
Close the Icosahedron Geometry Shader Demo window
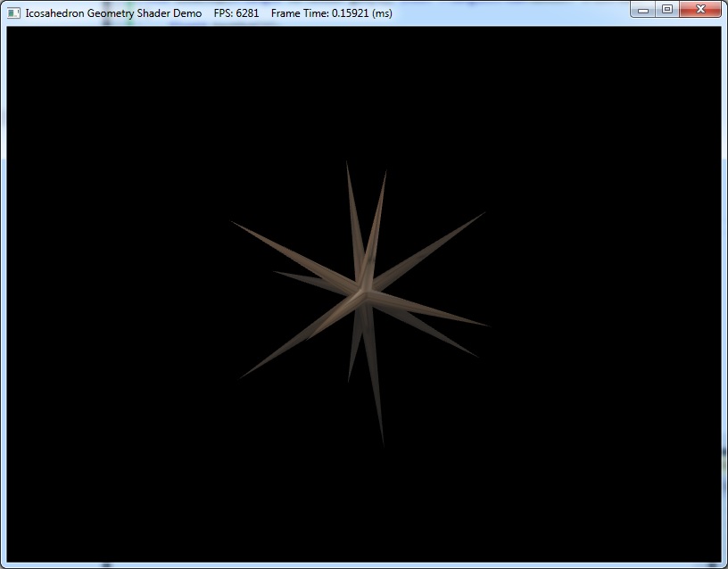pyautogui.click(x=700, y=10)
